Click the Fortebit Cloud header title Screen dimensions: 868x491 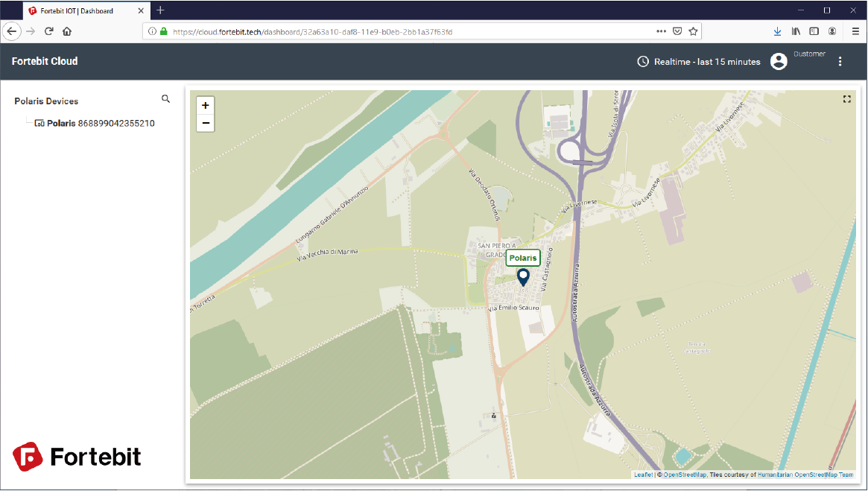tap(45, 61)
